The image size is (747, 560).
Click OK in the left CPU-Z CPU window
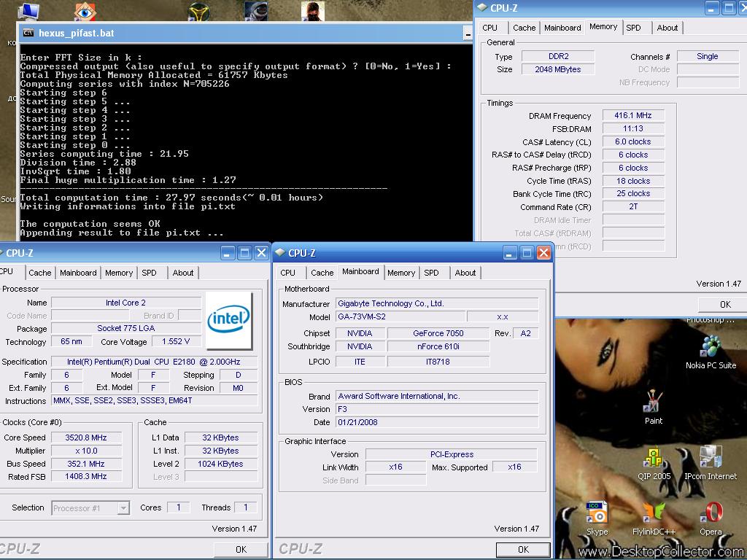(241, 549)
